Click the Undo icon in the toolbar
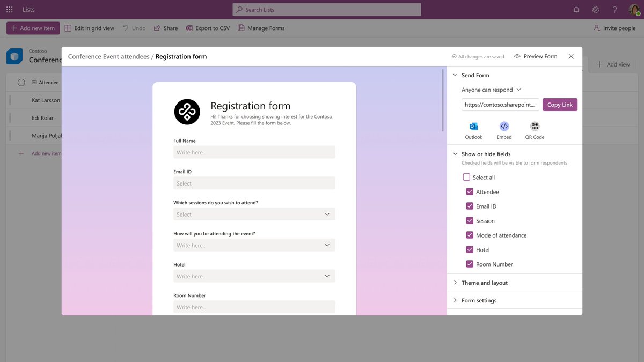The height and width of the screenshot is (362, 644). (x=127, y=28)
